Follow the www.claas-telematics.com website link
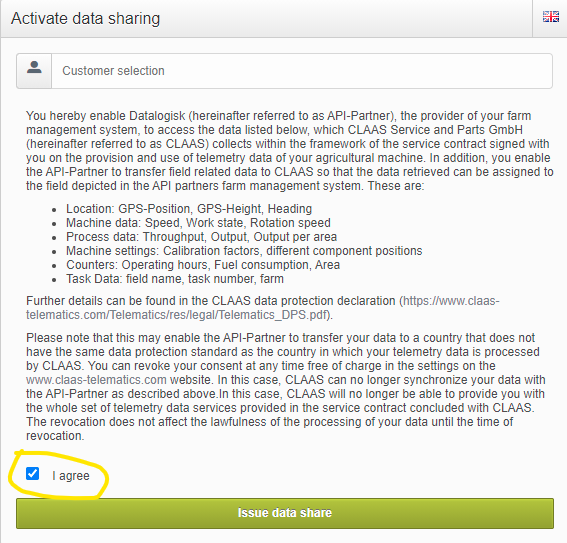The image size is (567, 543). click(96, 380)
